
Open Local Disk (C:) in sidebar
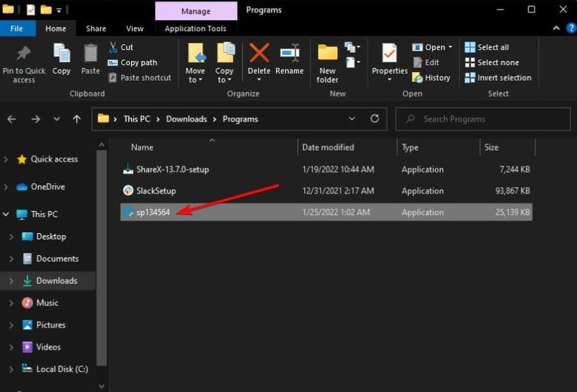click(x=62, y=369)
